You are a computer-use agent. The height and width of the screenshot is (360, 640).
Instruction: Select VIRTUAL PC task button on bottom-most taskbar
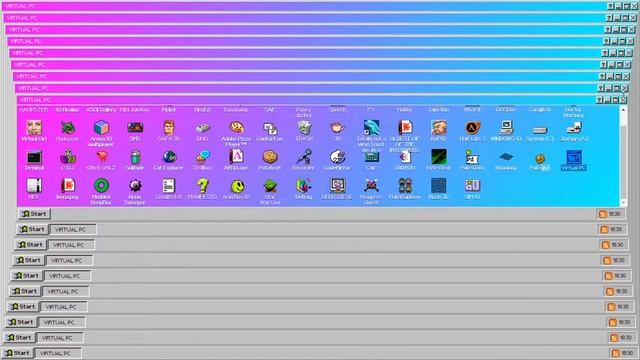(58, 353)
